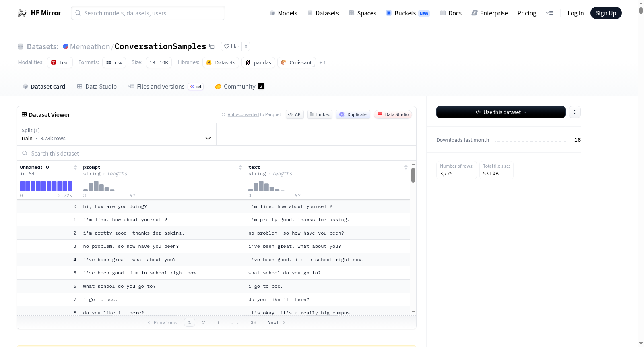Image resolution: width=644 pixels, height=347 pixels.
Task: Expand the +1 more libraries indicator
Action: click(x=322, y=62)
